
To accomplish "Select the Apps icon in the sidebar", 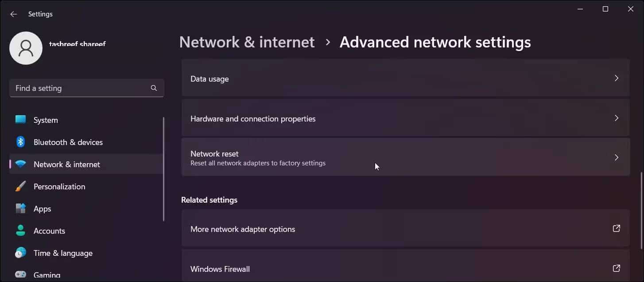I will pos(20,208).
